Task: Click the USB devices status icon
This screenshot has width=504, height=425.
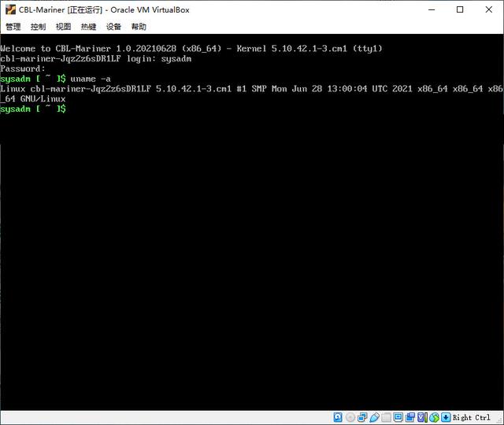Action: point(375,417)
